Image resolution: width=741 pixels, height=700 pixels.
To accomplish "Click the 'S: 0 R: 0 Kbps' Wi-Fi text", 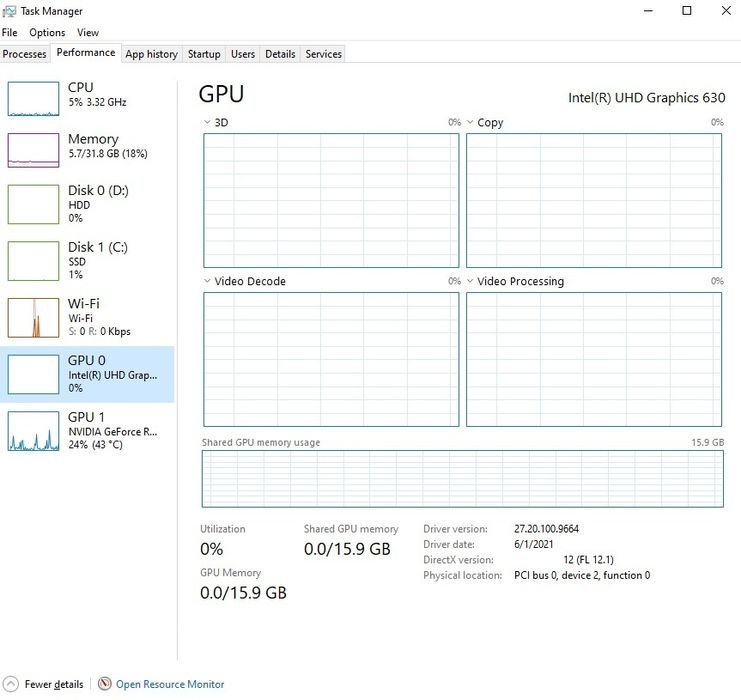I will tap(100, 331).
